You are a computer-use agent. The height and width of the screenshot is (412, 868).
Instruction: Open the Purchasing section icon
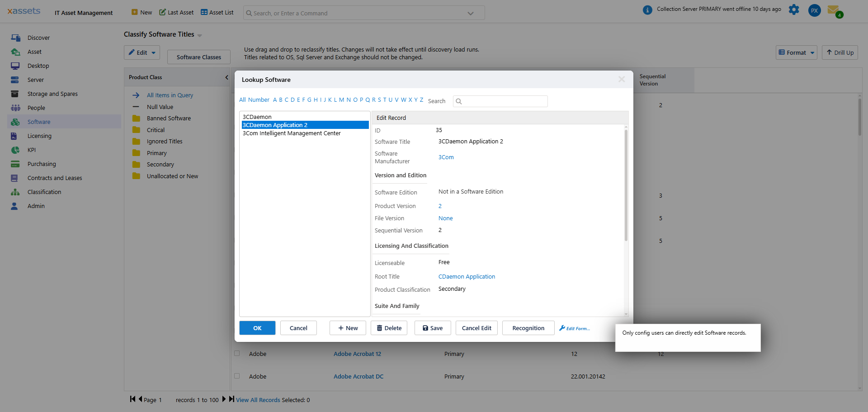pos(15,164)
